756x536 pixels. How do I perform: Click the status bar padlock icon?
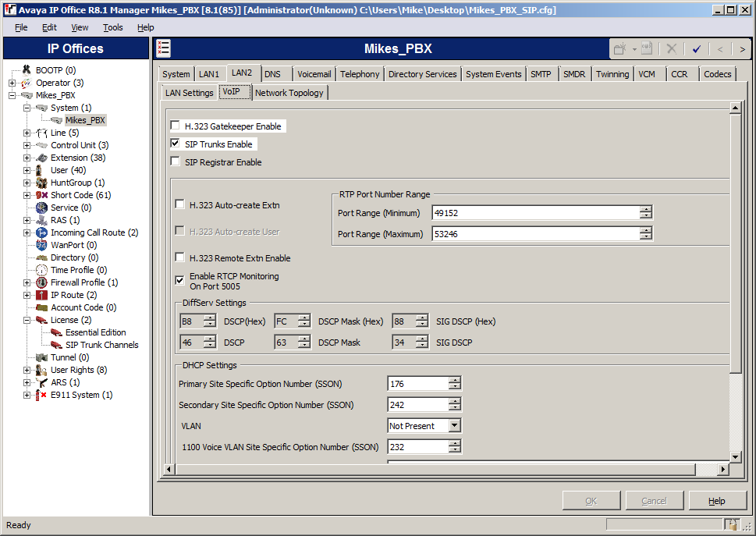(x=731, y=524)
